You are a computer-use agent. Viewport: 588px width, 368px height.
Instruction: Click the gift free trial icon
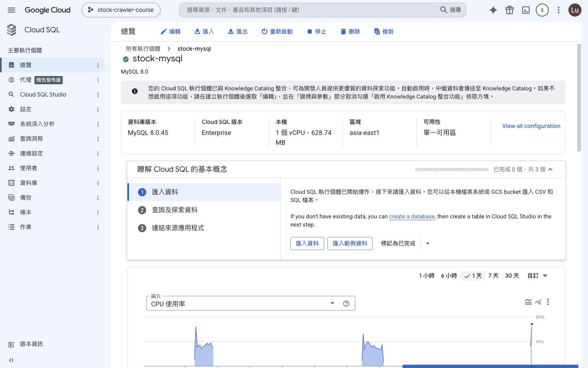pos(510,10)
